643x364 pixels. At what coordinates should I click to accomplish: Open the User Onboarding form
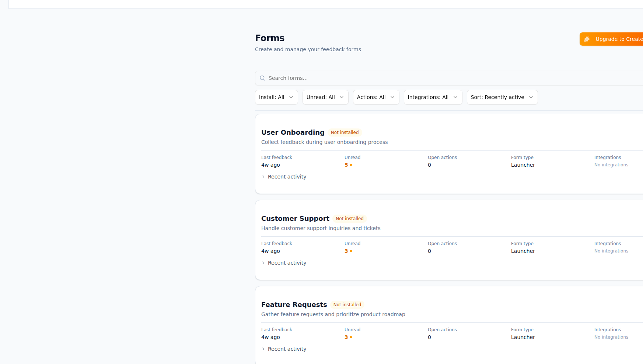[293, 132]
